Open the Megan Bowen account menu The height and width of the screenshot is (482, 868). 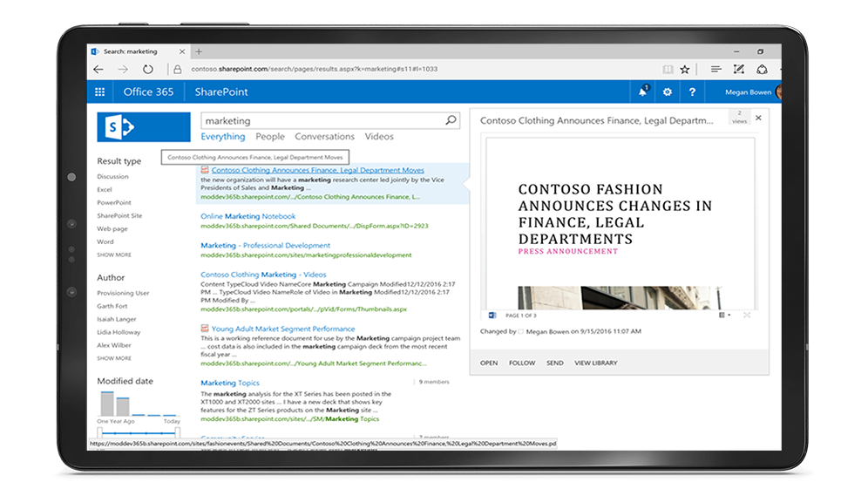[748, 92]
